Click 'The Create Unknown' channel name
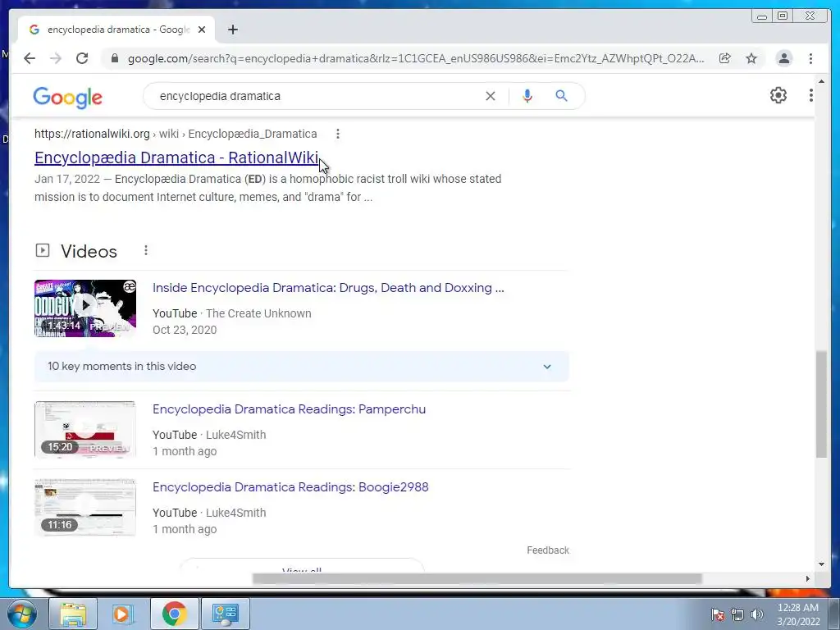Image resolution: width=840 pixels, height=630 pixels. [258, 313]
